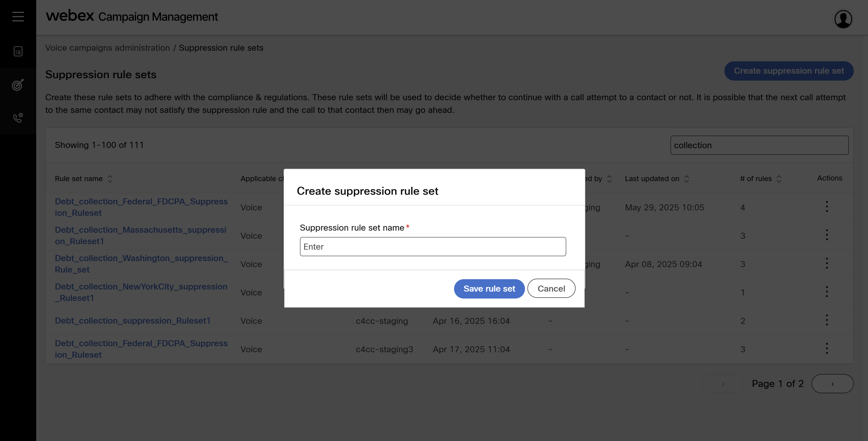Image resolution: width=868 pixels, height=441 pixels.
Task: Open the user profile avatar
Action: click(843, 19)
